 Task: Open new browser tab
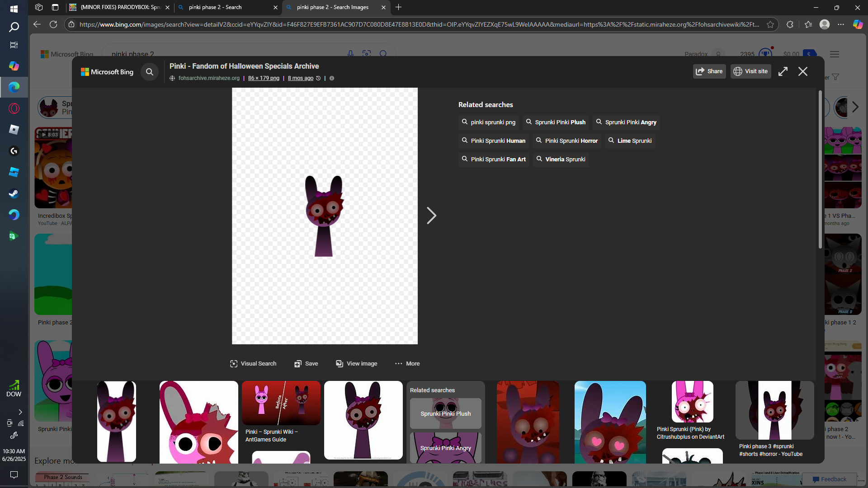(x=398, y=7)
